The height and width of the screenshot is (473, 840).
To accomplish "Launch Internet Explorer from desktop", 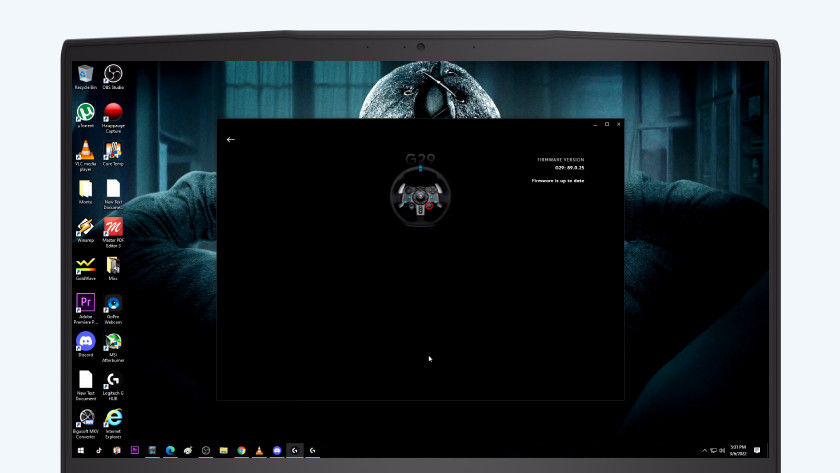I will tap(113, 418).
